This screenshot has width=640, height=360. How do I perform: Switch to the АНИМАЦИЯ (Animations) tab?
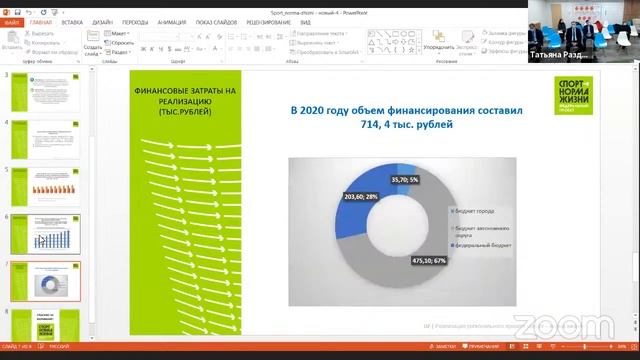(172, 22)
